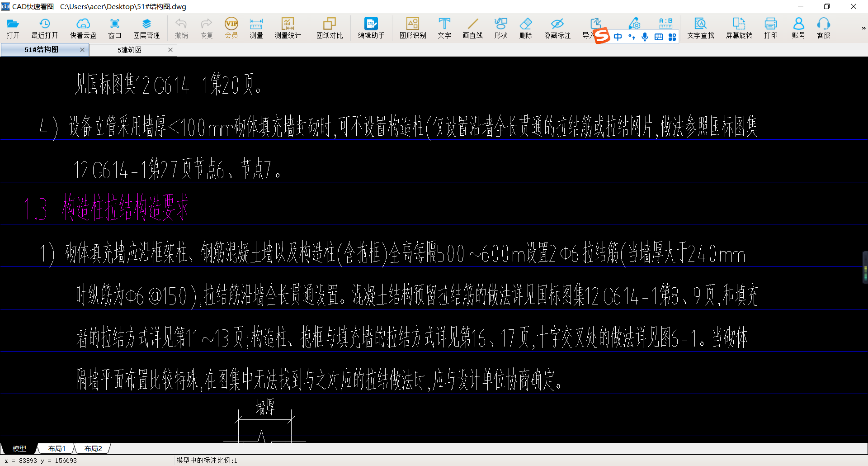This screenshot has width=868, height=466.
Task: Select the 测量 measure tool
Action: click(256, 29)
